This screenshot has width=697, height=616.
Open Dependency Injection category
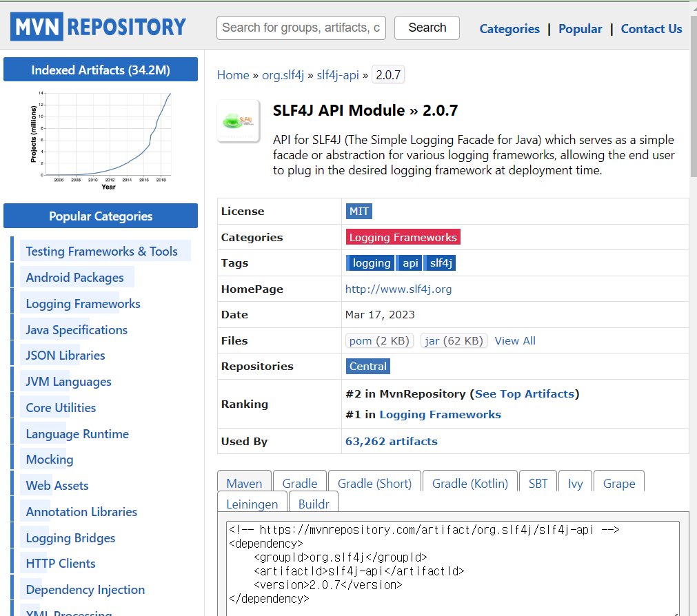point(85,590)
